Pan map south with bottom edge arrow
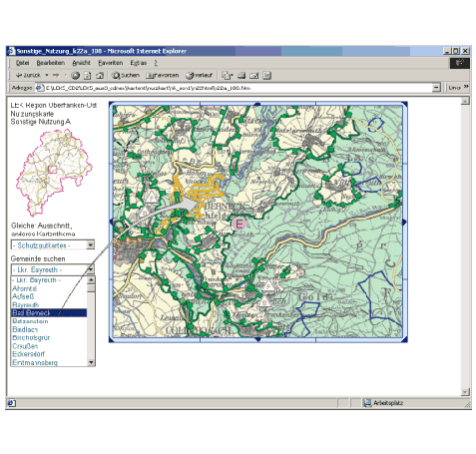The height and width of the screenshot is (454, 476). (257, 339)
